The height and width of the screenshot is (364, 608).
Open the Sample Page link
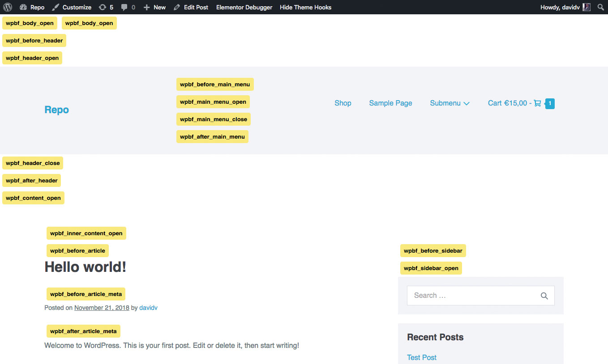point(390,103)
